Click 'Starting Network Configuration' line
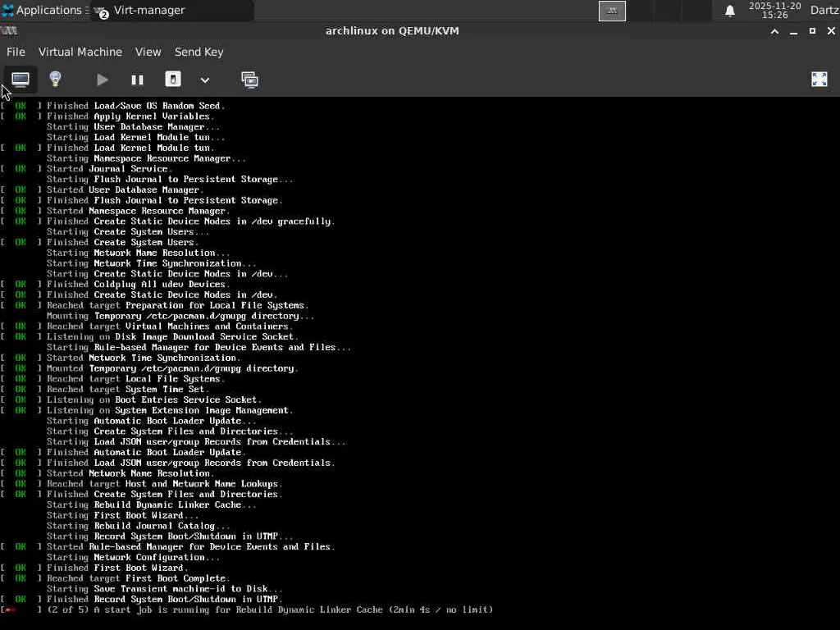The height and width of the screenshot is (630, 840). pyautogui.click(x=133, y=557)
